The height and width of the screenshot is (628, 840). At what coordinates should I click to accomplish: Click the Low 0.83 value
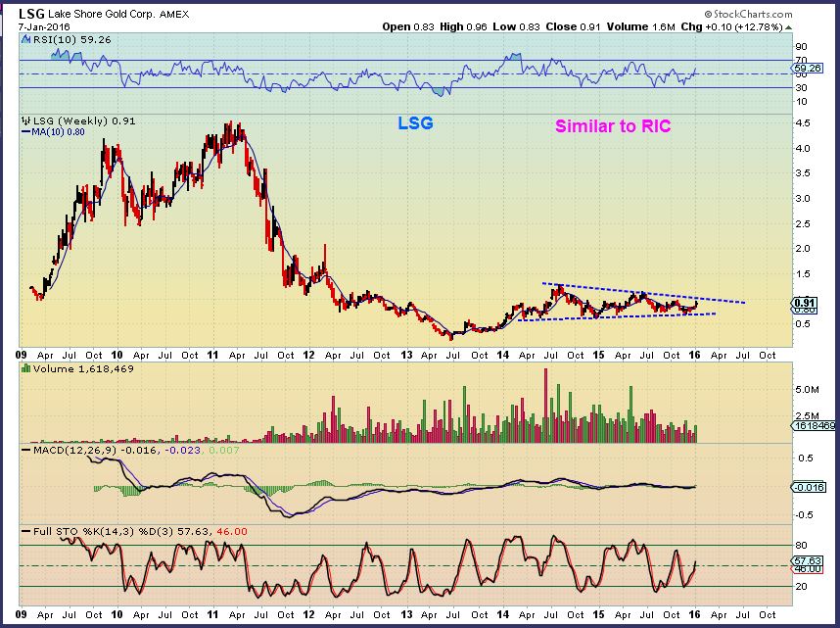(516, 26)
